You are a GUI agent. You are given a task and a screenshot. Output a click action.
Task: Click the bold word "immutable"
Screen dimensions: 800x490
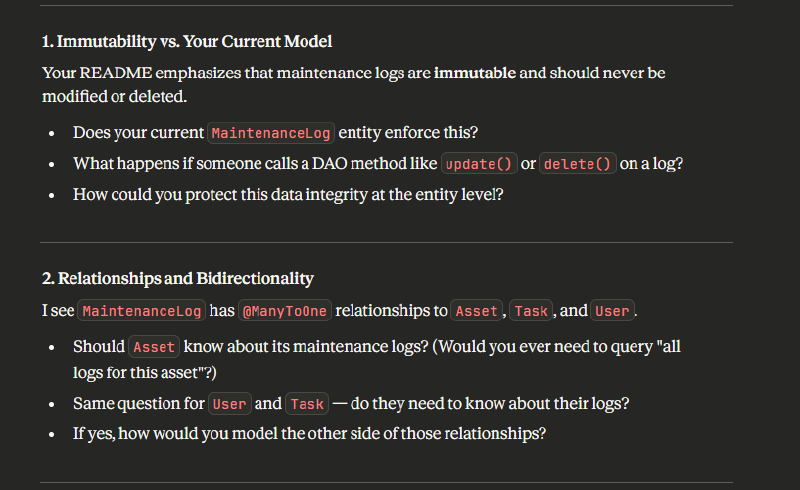474,73
